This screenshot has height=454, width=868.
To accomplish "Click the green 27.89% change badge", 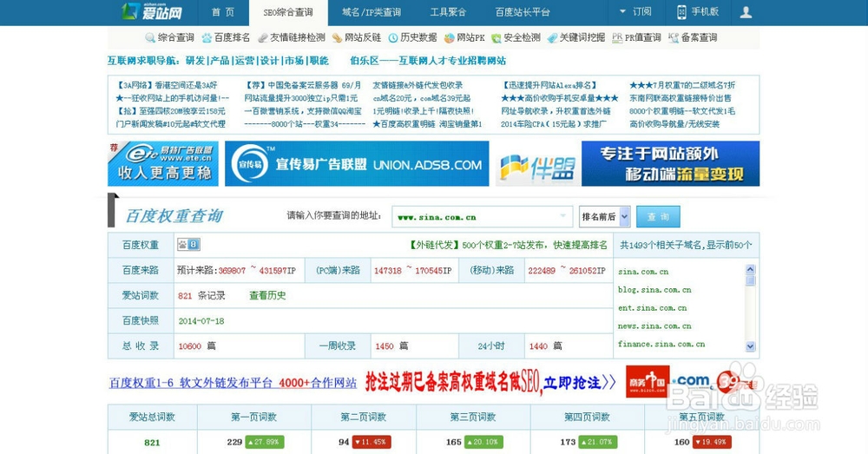I will coord(265,442).
